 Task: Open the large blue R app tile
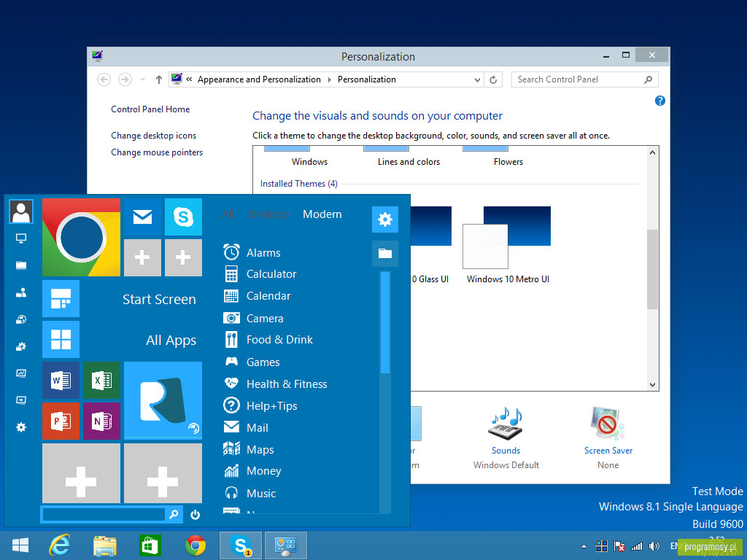[163, 400]
